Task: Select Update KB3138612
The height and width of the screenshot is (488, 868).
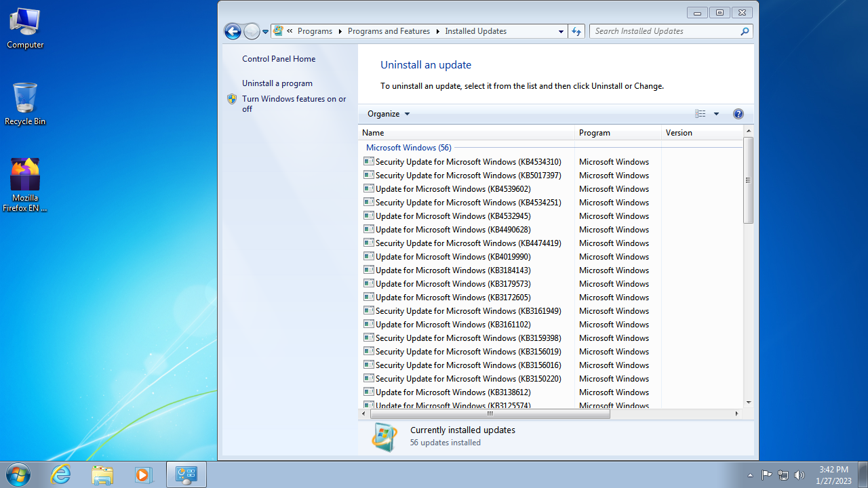Action: 551,392
